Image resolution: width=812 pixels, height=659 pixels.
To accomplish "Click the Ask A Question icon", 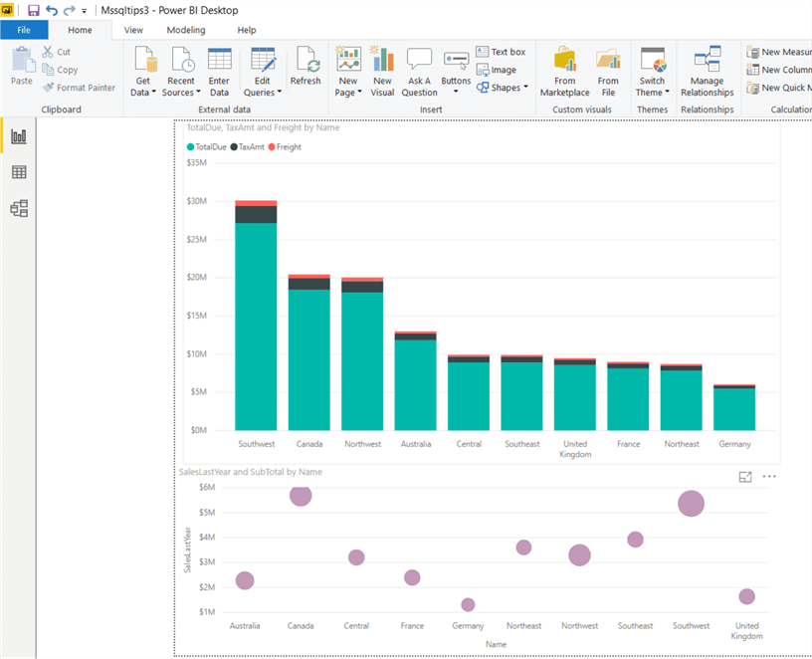I will [x=419, y=72].
